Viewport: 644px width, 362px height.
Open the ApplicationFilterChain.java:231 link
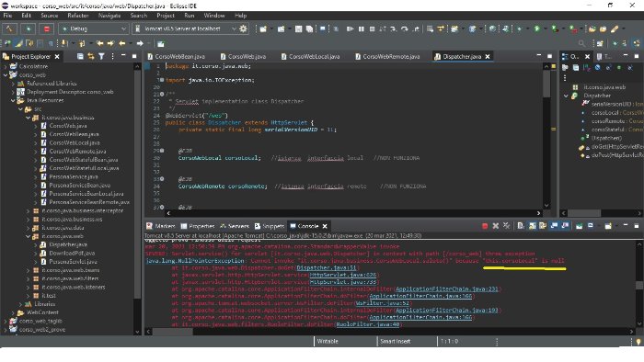click(x=447, y=289)
